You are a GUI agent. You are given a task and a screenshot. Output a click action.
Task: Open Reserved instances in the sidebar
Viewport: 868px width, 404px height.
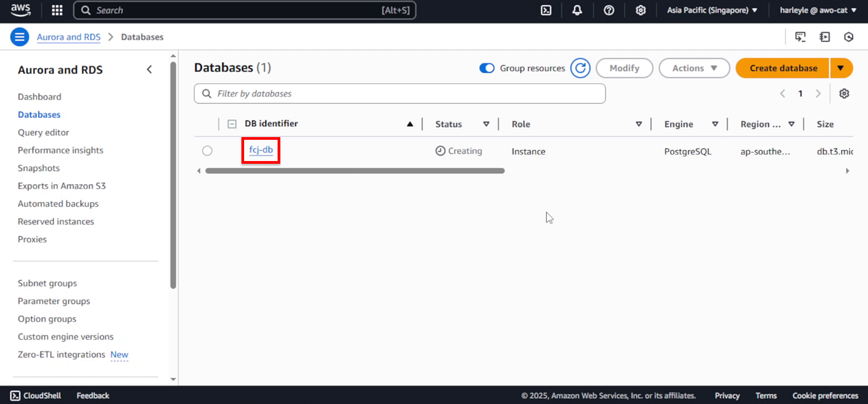click(56, 222)
